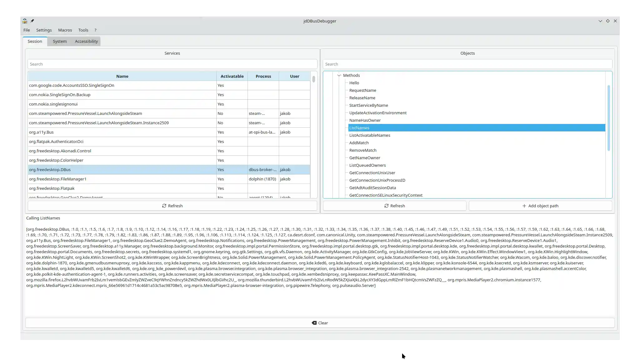The height and width of the screenshot is (364, 640).
Task: Click the maximize diamond icon in title bar
Action: click(x=608, y=21)
